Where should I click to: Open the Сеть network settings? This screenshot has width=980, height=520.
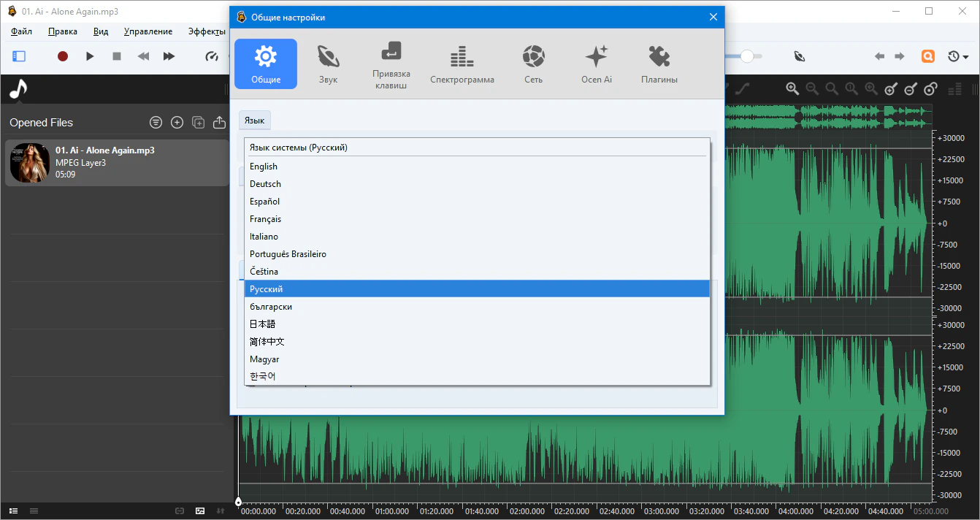[533, 64]
